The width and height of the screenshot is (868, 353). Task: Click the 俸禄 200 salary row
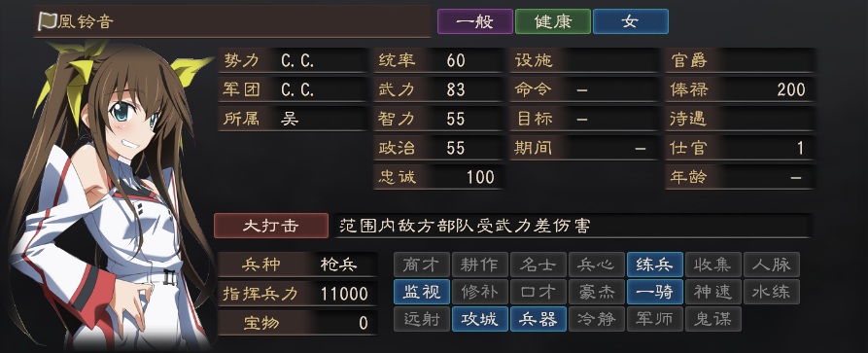coord(740,89)
